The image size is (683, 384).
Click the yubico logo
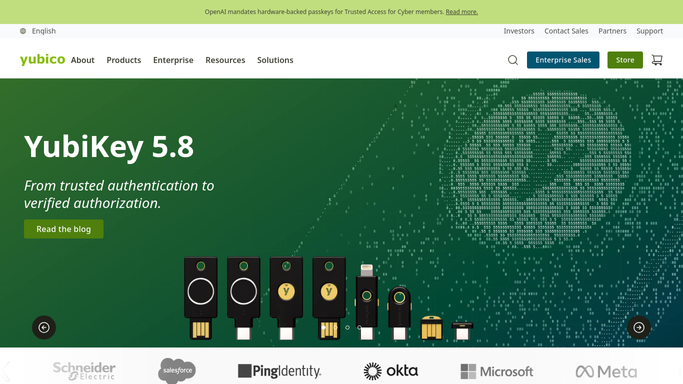pyautogui.click(x=42, y=59)
